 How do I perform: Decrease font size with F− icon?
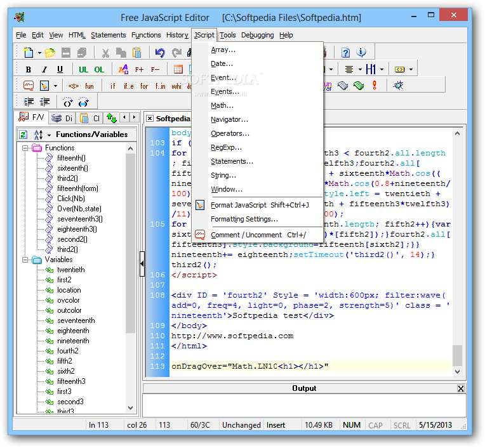[x=155, y=70]
